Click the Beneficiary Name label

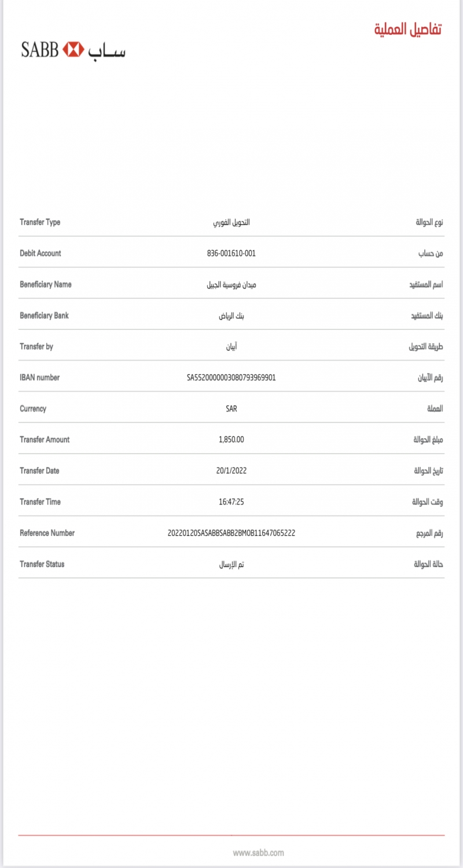tap(46, 284)
